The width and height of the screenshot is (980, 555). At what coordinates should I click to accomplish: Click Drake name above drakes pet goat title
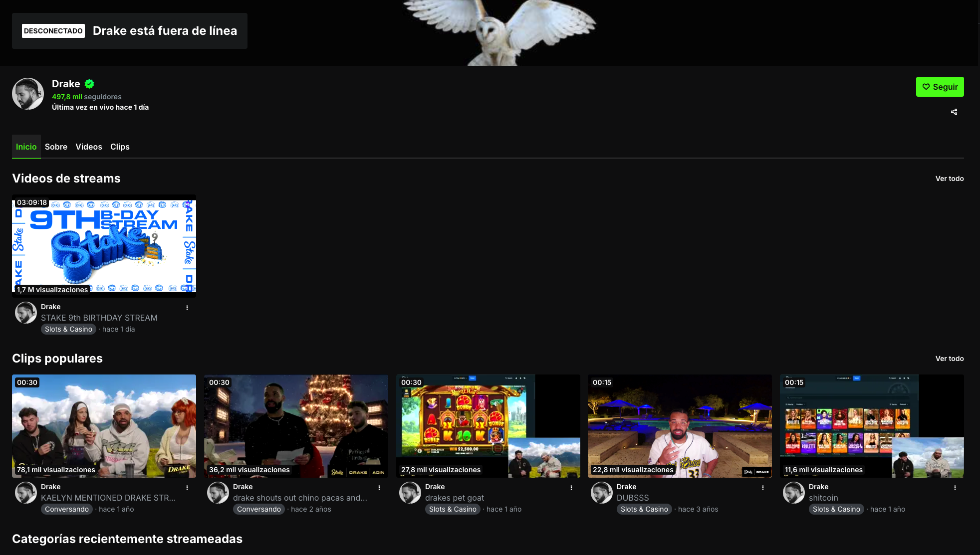pyautogui.click(x=435, y=487)
